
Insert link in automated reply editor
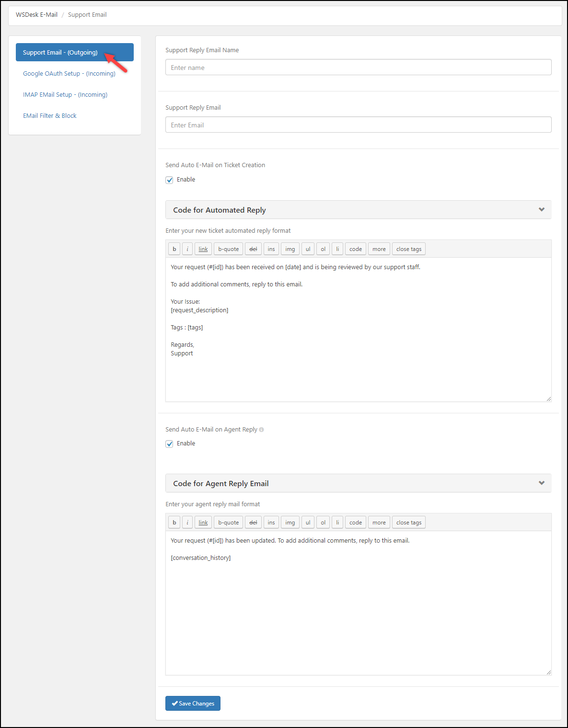[x=203, y=249]
